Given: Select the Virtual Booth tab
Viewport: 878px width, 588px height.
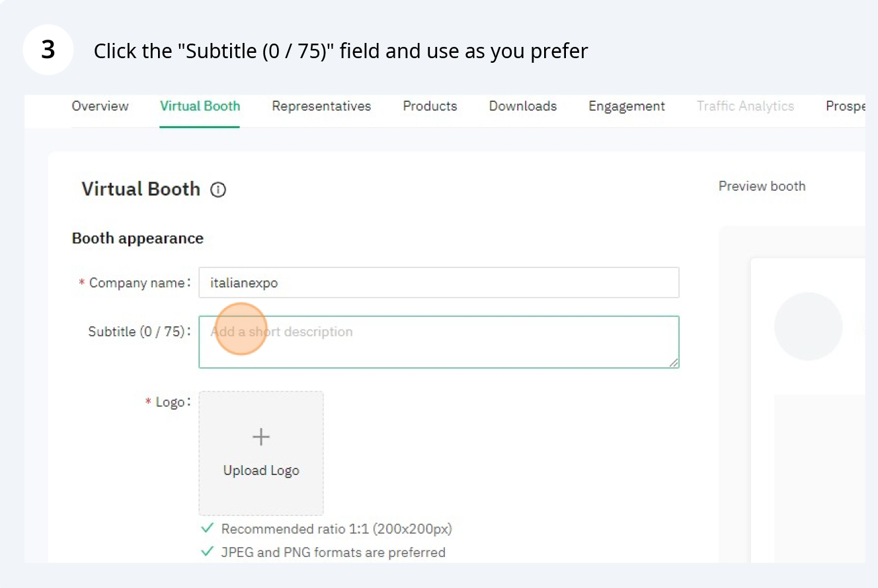Looking at the screenshot, I should coord(200,106).
